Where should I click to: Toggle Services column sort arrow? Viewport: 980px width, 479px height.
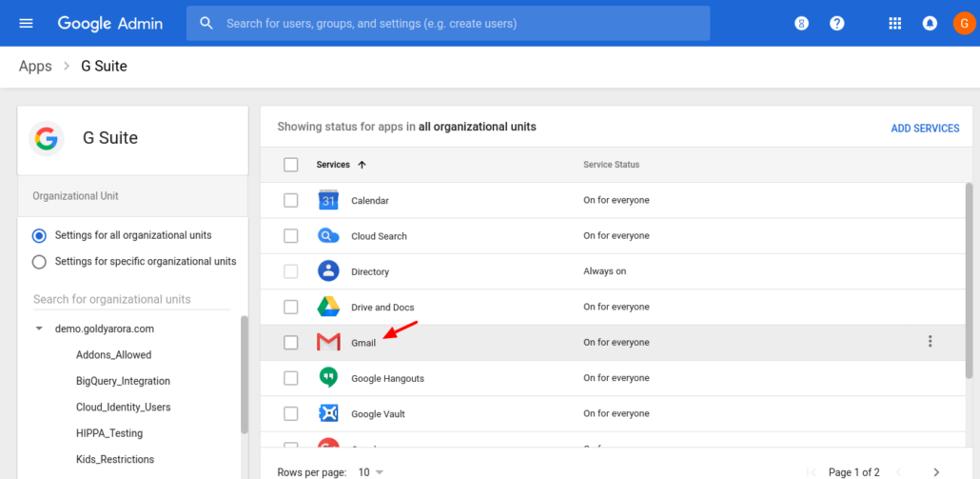pos(362,165)
